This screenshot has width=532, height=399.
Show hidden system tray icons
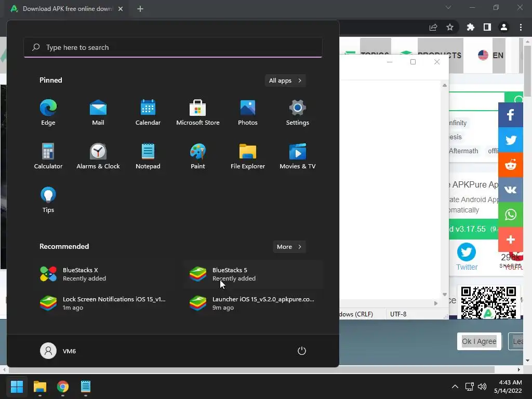click(x=455, y=387)
